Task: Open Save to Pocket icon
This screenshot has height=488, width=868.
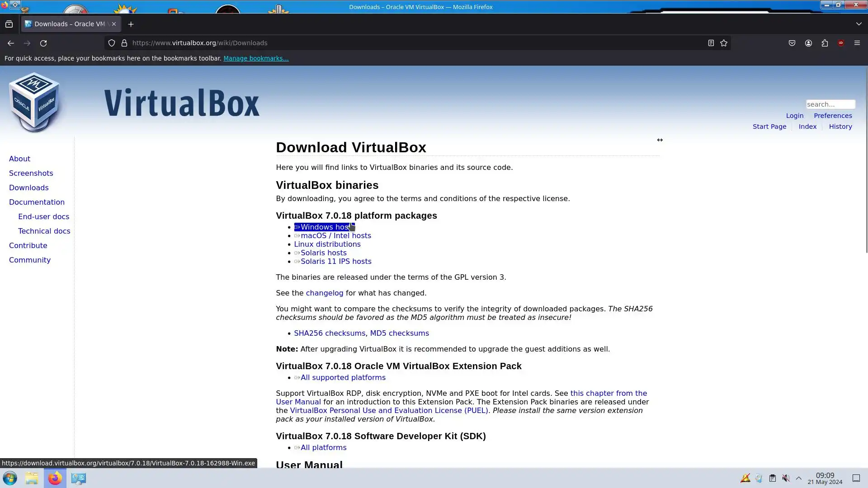Action: click(x=792, y=43)
